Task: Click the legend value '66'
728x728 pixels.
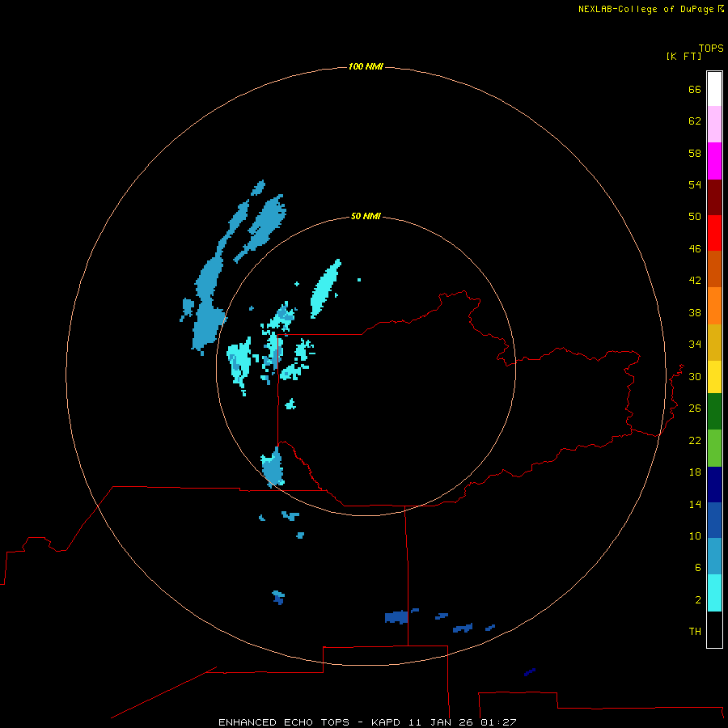Action: 695,90
